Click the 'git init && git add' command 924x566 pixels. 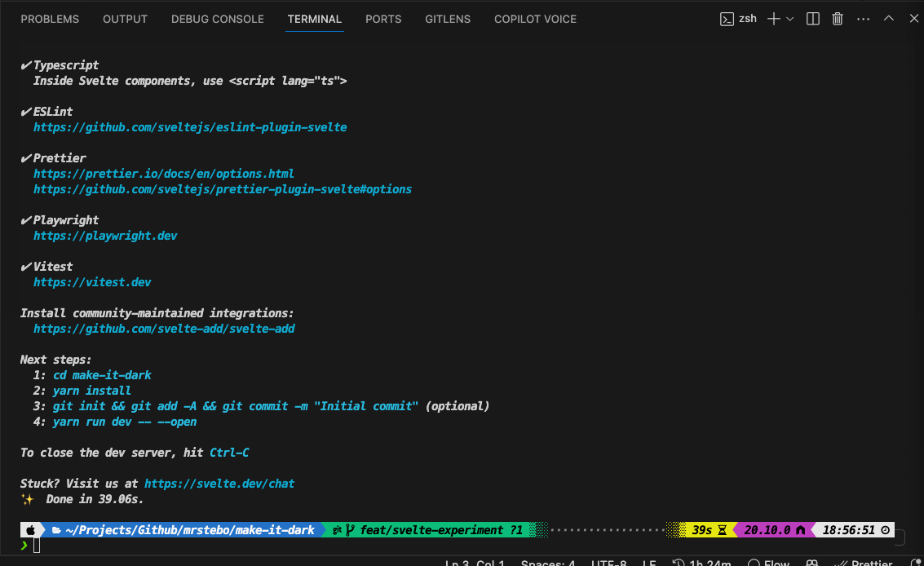click(x=235, y=406)
